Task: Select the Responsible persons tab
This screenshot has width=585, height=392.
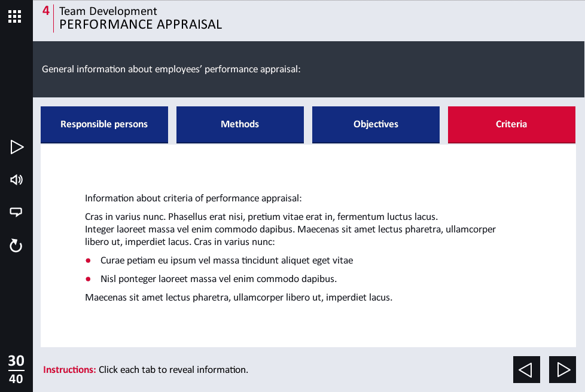Action: pyautogui.click(x=104, y=124)
